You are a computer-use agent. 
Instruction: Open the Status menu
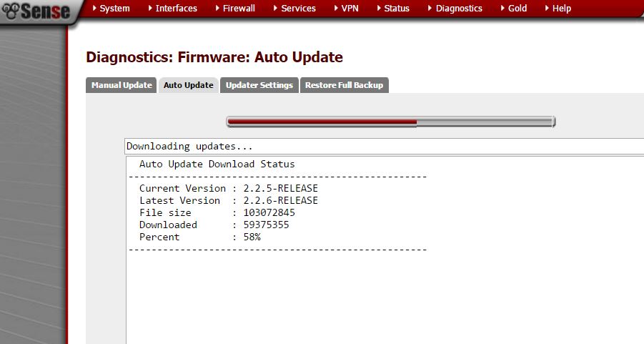click(x=393, y=8)
